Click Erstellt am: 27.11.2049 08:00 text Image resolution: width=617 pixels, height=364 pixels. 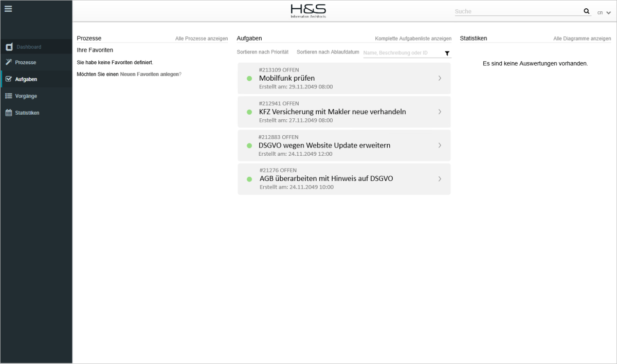click(x=296, y=120)
